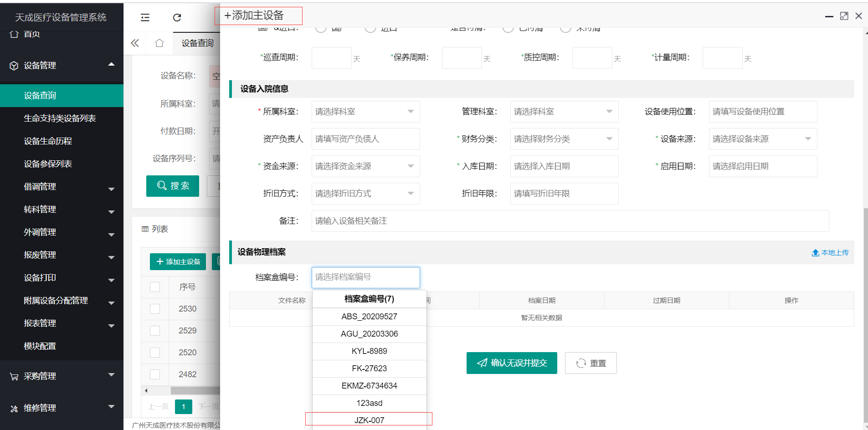Viewport: 868px width, 430px height.
Task: Expand the 附属设备分配管理 submenu
Action: coord(111,303)
